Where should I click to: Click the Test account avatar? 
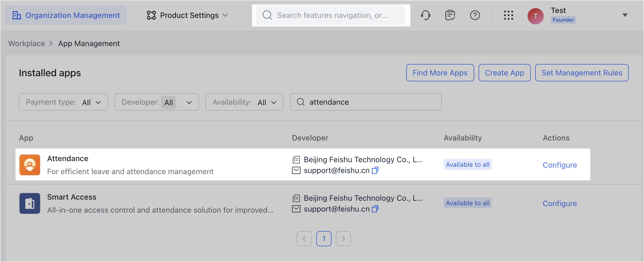point(535,16)
